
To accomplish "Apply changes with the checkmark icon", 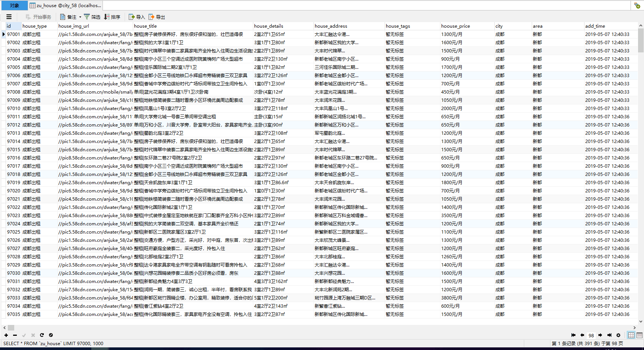I will (x=24, y=335).
